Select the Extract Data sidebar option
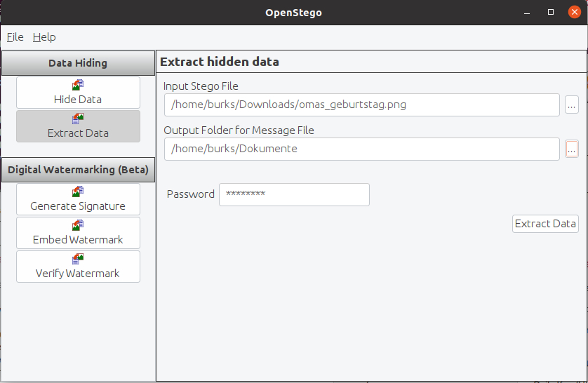The image size is (588, 383). [x=78, y=126]
